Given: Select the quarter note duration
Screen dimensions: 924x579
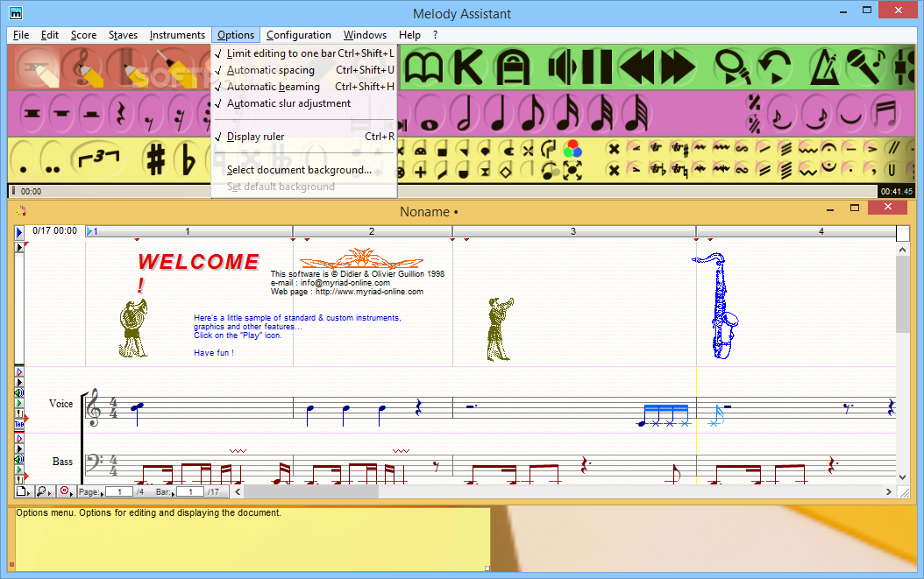Looking at the screenshot, I should 499,114.
